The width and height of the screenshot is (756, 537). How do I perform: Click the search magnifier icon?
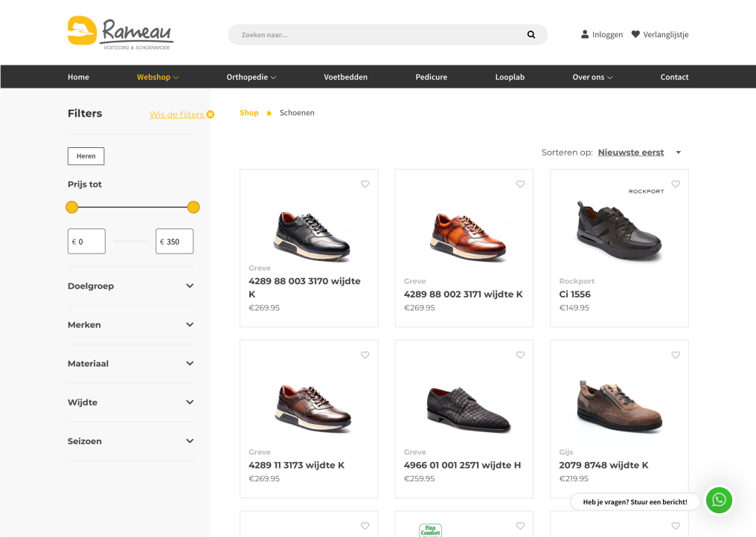[x=531, y=35]
